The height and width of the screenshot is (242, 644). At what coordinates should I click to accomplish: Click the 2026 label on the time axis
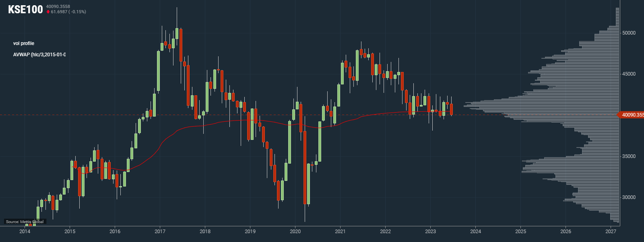566,231
